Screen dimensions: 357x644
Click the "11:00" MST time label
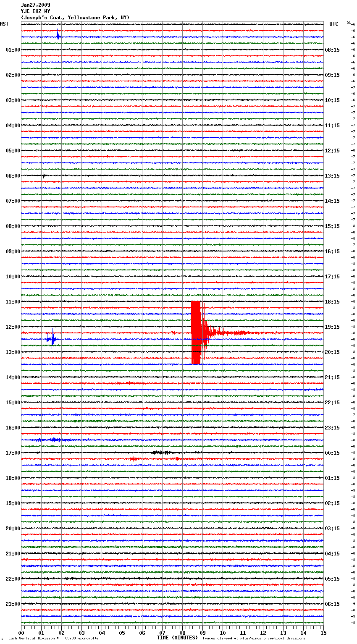point(13,302)
